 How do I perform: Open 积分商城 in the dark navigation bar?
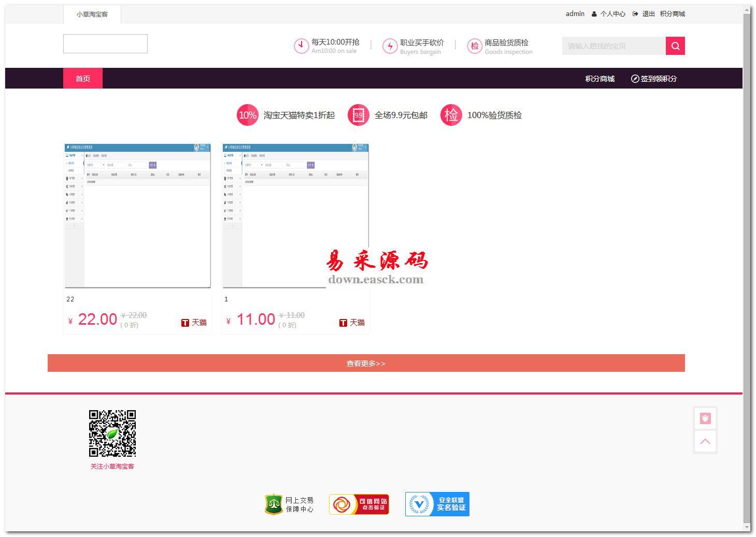click(x=600, y=79)
